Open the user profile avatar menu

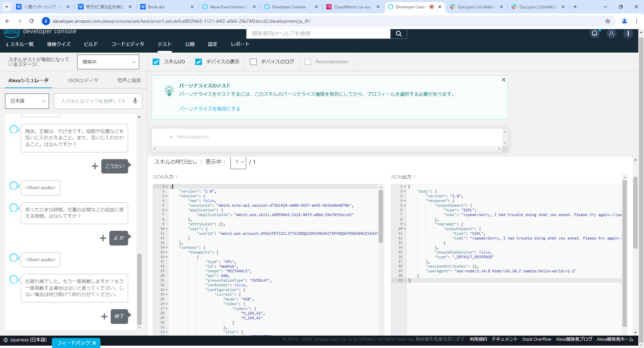point(611,33)
